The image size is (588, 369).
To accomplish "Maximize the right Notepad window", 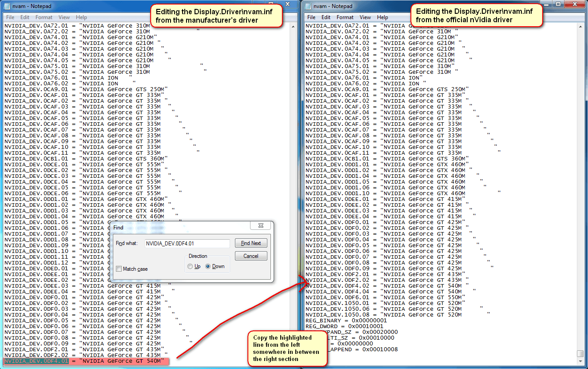I will [x=559, y=4].
